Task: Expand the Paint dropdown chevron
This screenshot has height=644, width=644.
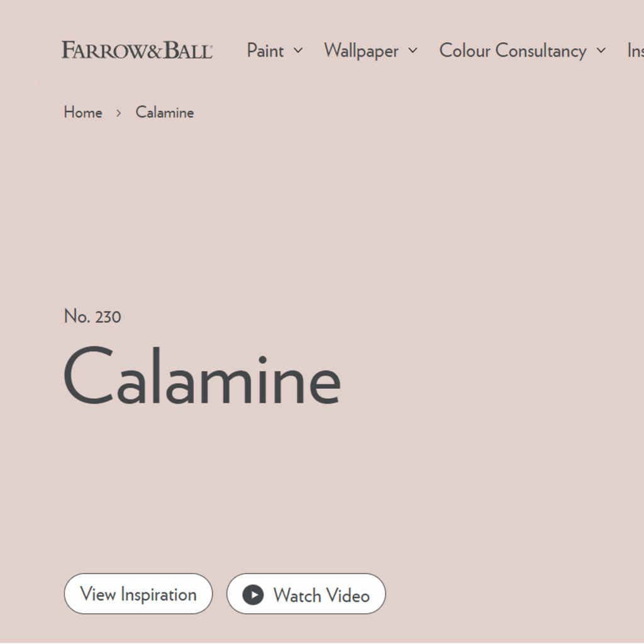Action: click(x=298, y=50)
